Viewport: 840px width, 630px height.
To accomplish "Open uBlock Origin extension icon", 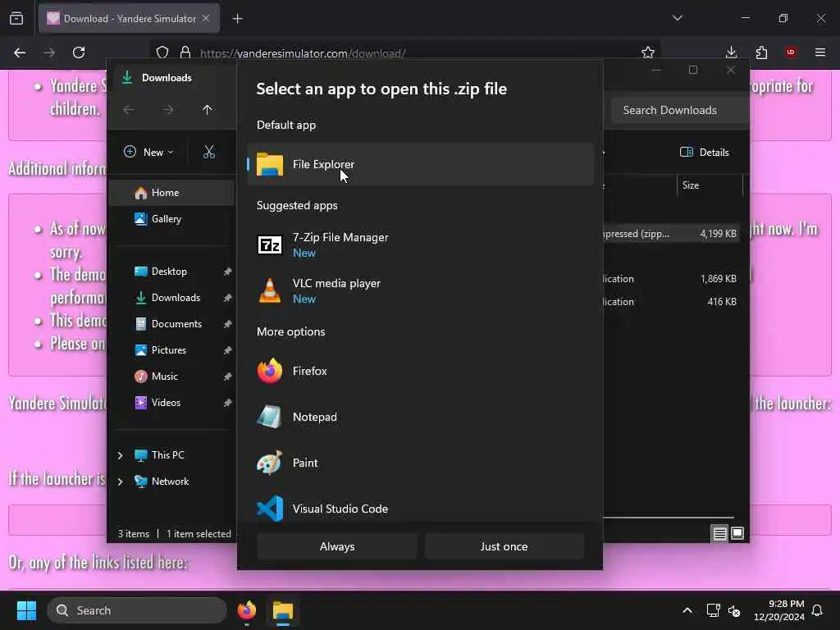I will click(x=791, y=52).
